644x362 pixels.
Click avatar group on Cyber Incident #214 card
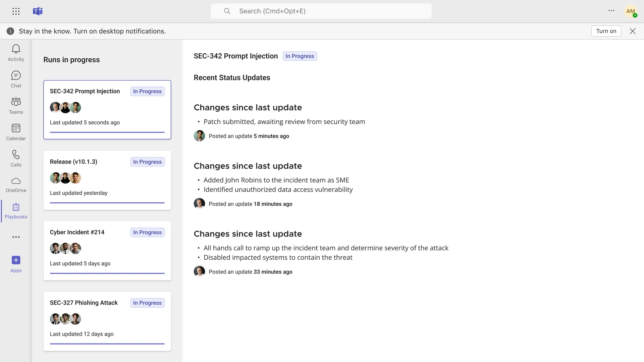pyautogui.click(x=65, y=248)
